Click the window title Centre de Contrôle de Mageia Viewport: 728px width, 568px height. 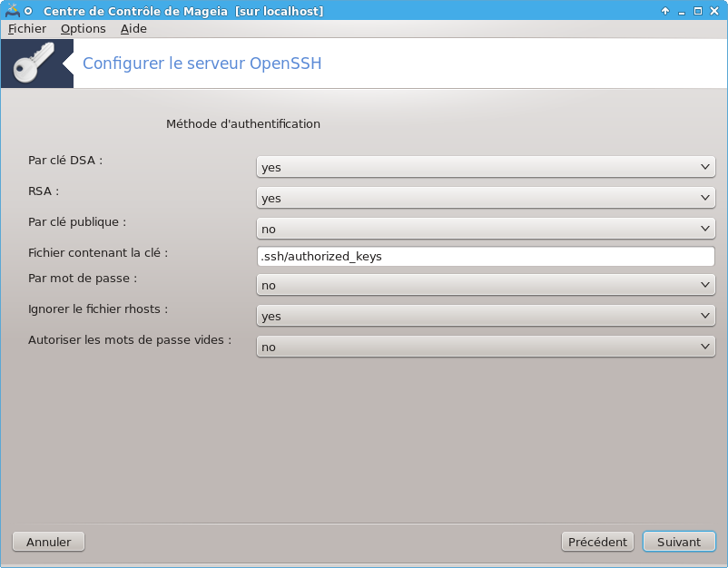[x=183, y=11]
